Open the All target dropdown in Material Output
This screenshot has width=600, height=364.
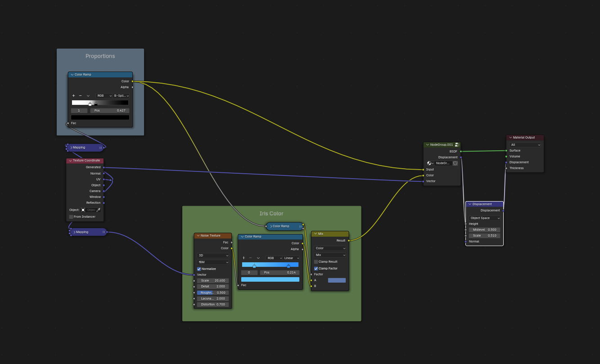click(x=524, y=144)
